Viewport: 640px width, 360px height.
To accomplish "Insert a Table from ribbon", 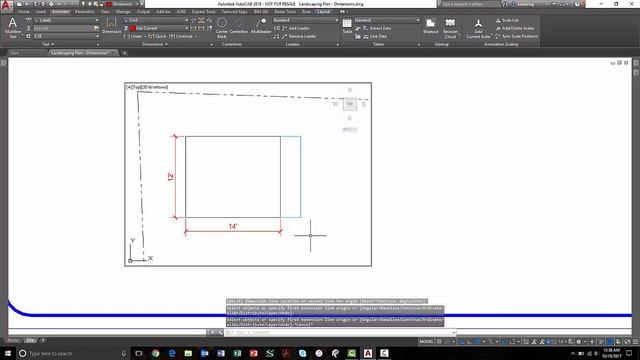I will (x=347, y=26).
